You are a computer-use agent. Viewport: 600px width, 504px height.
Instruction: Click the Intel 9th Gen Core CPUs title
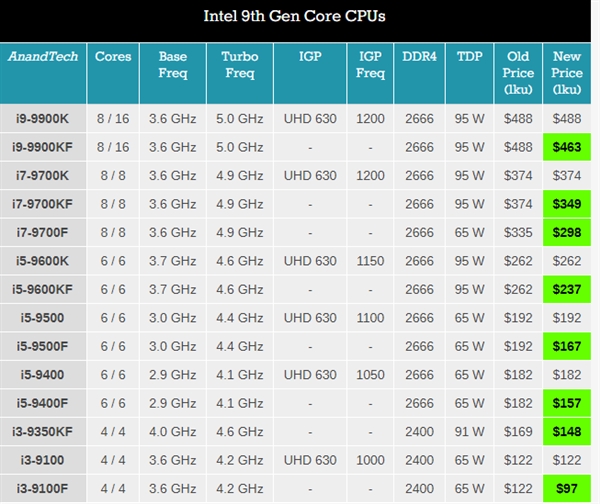(x=300, y=17)
